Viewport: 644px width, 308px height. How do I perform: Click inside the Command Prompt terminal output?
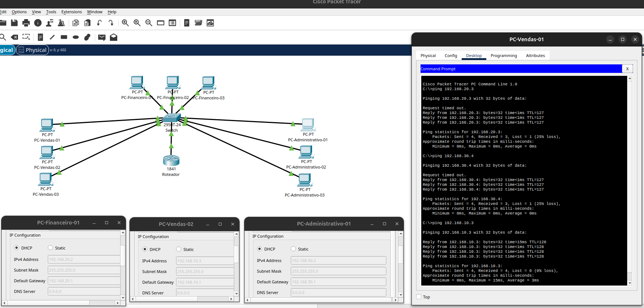click(x=524, y=180)
